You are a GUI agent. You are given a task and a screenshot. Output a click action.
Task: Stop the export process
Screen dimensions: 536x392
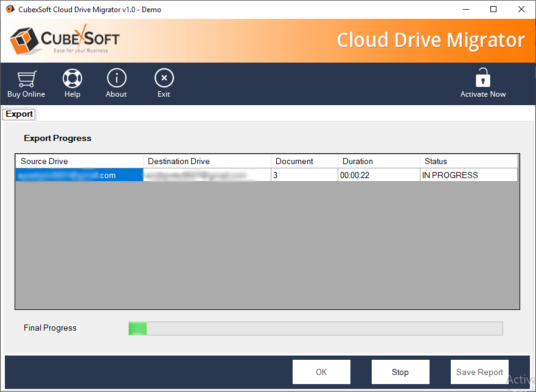(x=400, y=372)
